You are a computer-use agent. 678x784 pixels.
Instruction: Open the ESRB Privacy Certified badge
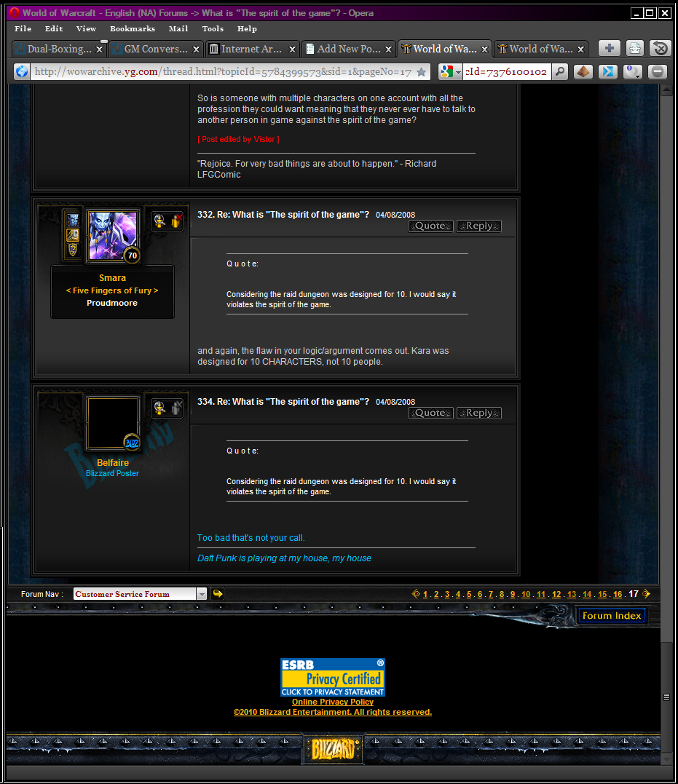pyautogui.click(x=333, y=677)
